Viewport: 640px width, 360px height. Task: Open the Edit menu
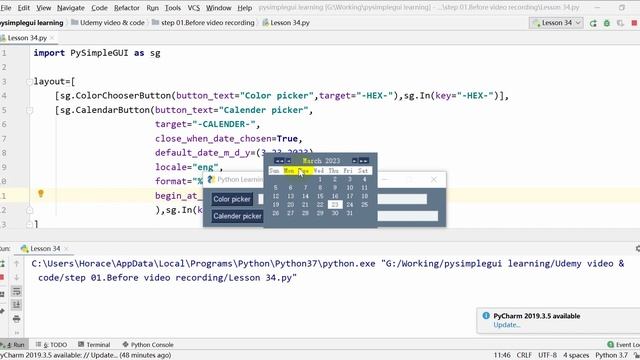[24, 8]
